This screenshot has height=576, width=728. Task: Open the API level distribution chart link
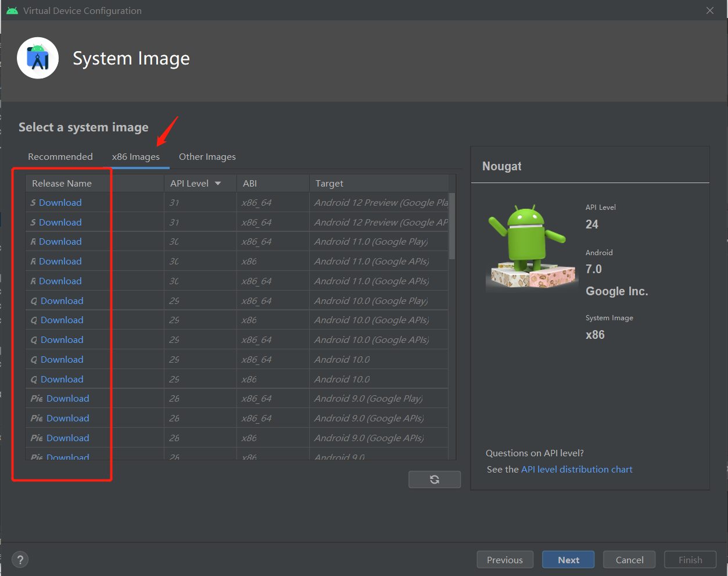tap(576, 470)
